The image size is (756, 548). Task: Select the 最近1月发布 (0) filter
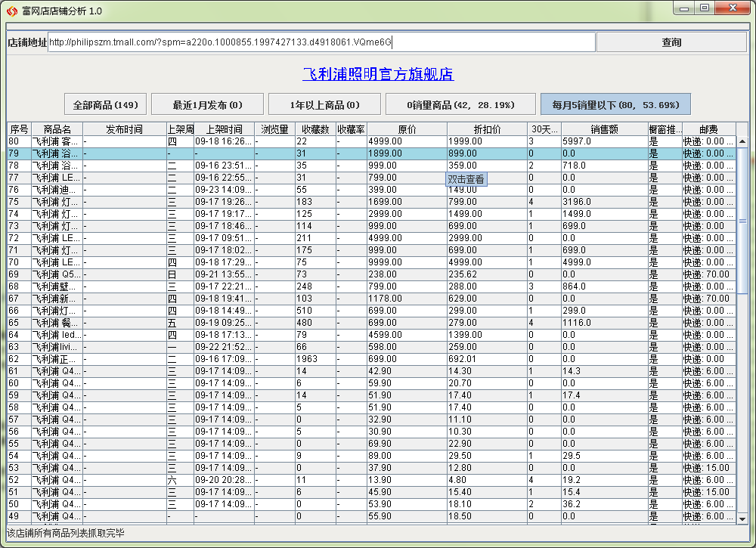[207, 104]
